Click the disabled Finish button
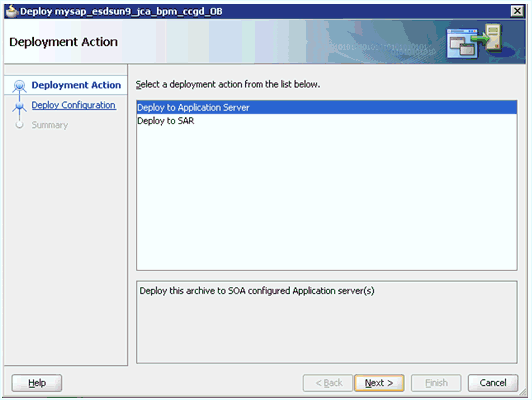532x400 pixels. 436,383
